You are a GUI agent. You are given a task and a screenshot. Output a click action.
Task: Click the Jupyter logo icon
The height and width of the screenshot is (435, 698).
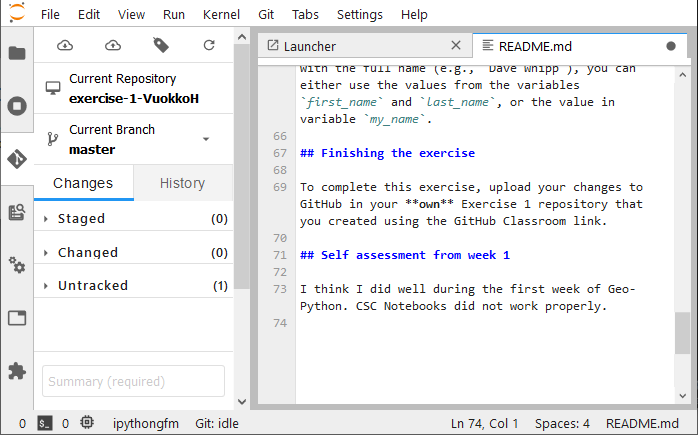click(17, 13)
